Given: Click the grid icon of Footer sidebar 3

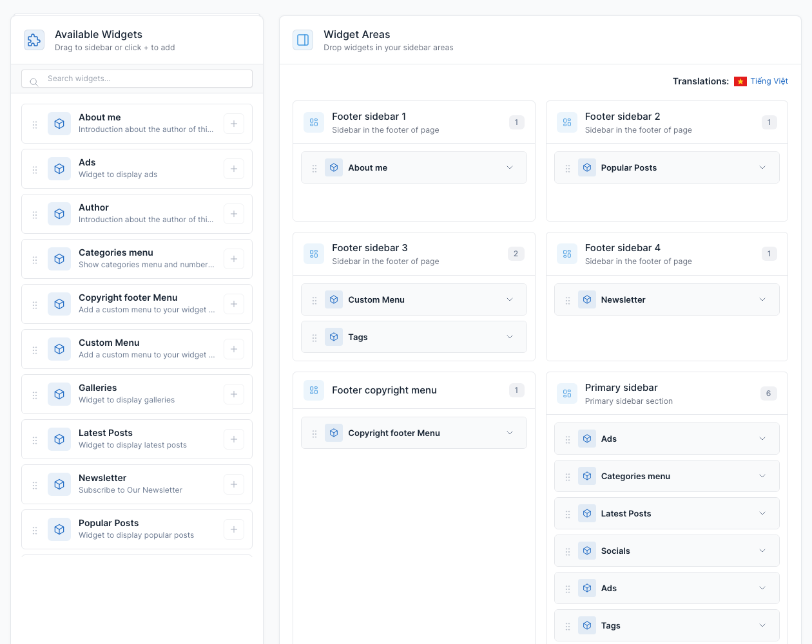Looking at the screenshot, I should pyautogui.click(x=314, y=254).
